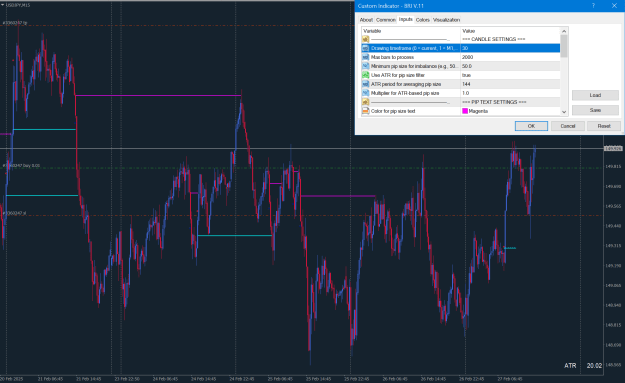Viewport: 625px width, 383px height.
Task: Select the Max bars to process label
Action: pyautogui.click(x=392, y=57)
